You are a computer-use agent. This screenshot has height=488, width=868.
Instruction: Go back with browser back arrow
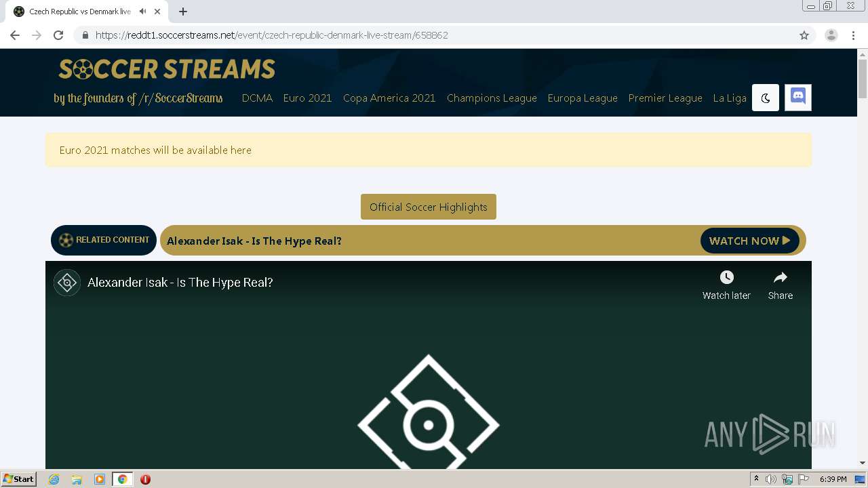tap(15, 35)
